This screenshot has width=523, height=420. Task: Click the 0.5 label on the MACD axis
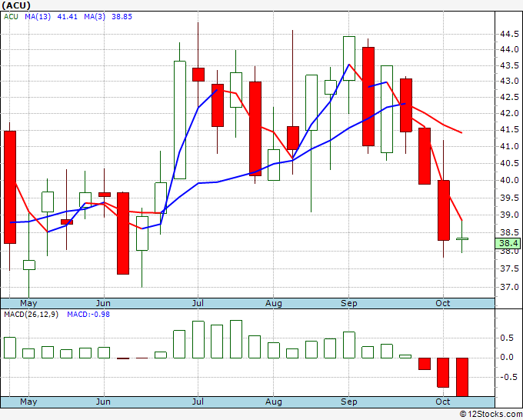tap(507, 338)
